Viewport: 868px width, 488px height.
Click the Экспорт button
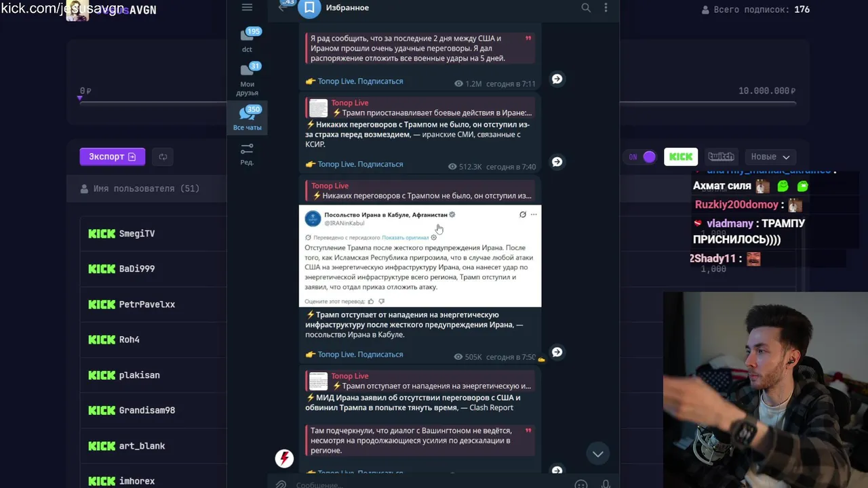tap(112, 157)
